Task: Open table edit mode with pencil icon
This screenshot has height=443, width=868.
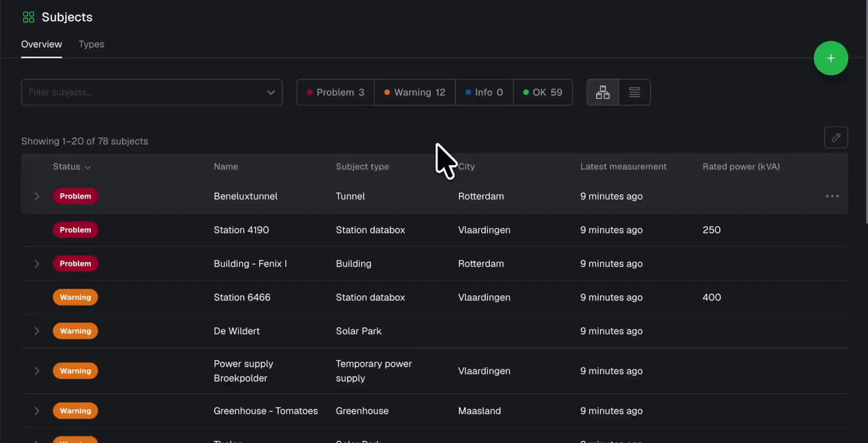Action: [x=836, y=138]
